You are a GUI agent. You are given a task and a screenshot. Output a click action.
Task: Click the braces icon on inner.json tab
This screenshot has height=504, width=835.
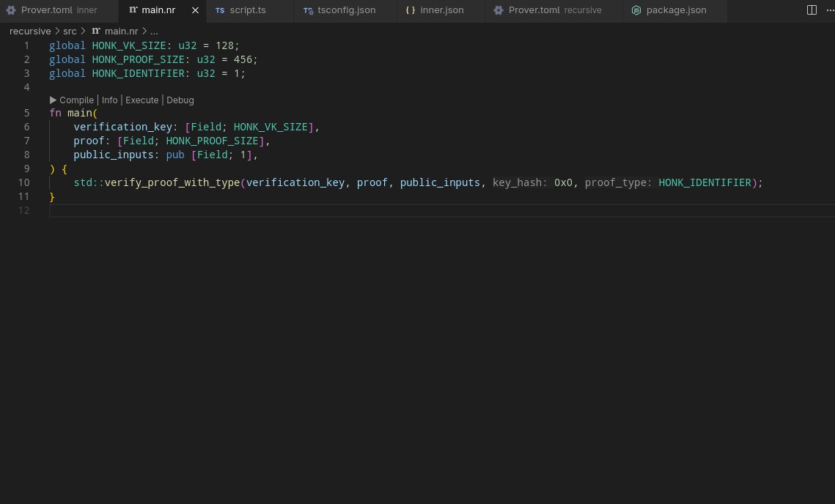(411, 10)
